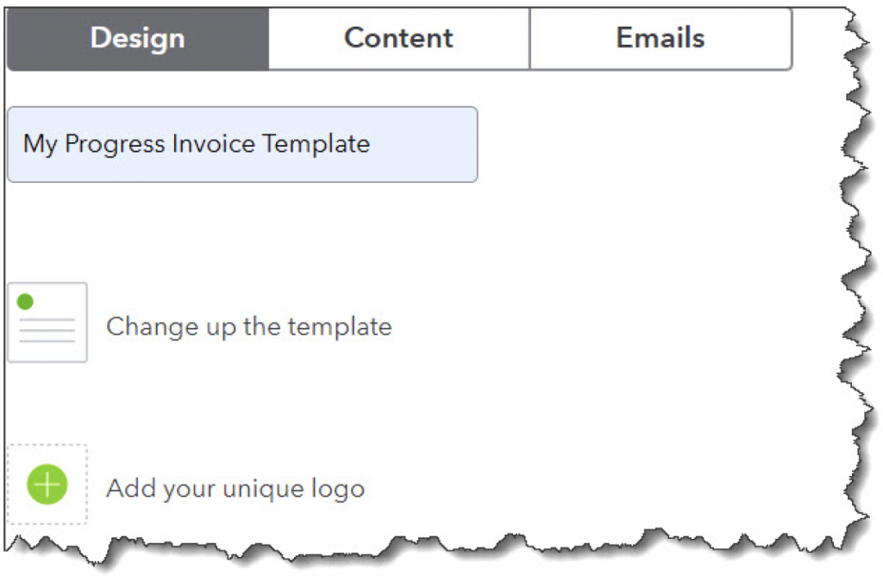Image resolution: width=883 pixels, height=588 pixels.
Task: Open the Content tab
Action: pyautogui.click(x=398, y=38)
